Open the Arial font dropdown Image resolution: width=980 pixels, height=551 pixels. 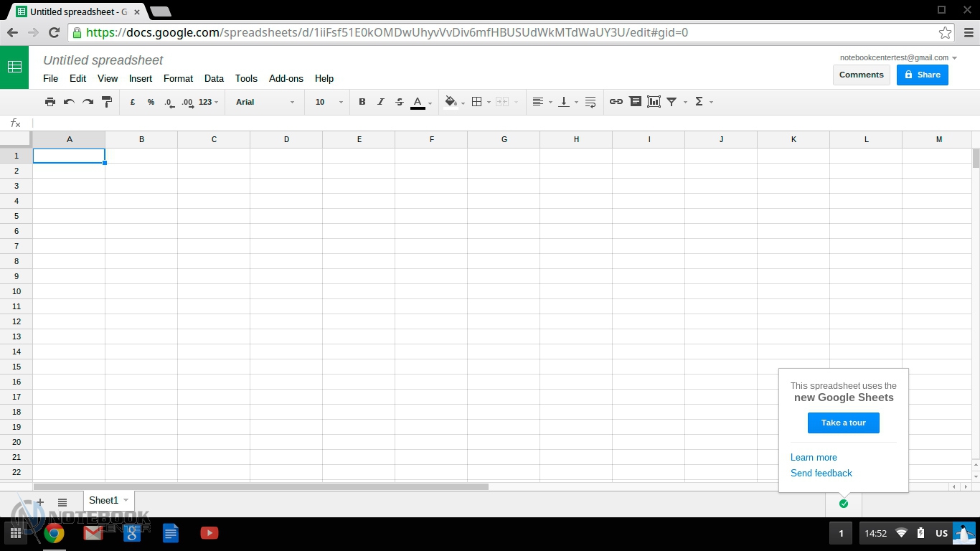pyautogui.click(x=265, y=102)
